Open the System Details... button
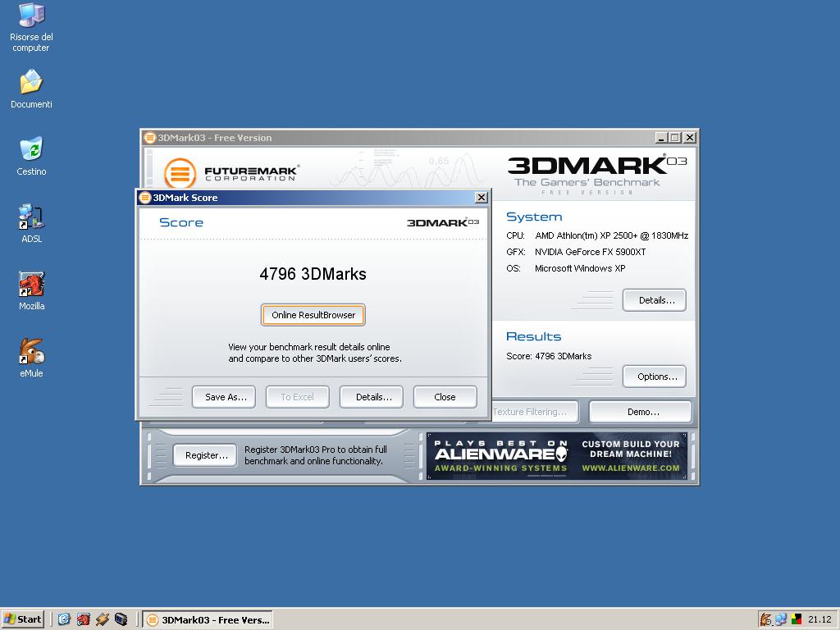The image size is (840, 630). [654, 300]
